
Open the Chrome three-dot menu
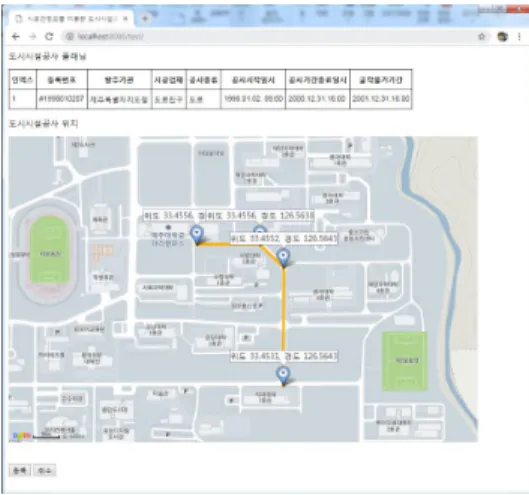519,36
